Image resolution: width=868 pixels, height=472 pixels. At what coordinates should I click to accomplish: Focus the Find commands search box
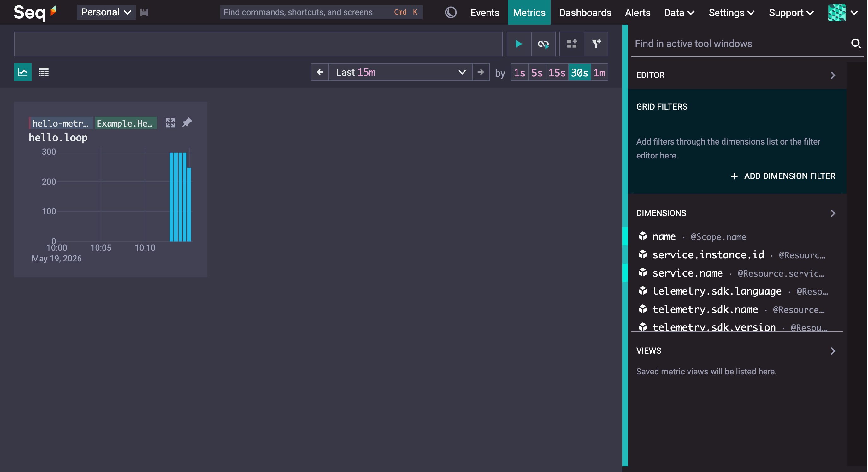321,13
